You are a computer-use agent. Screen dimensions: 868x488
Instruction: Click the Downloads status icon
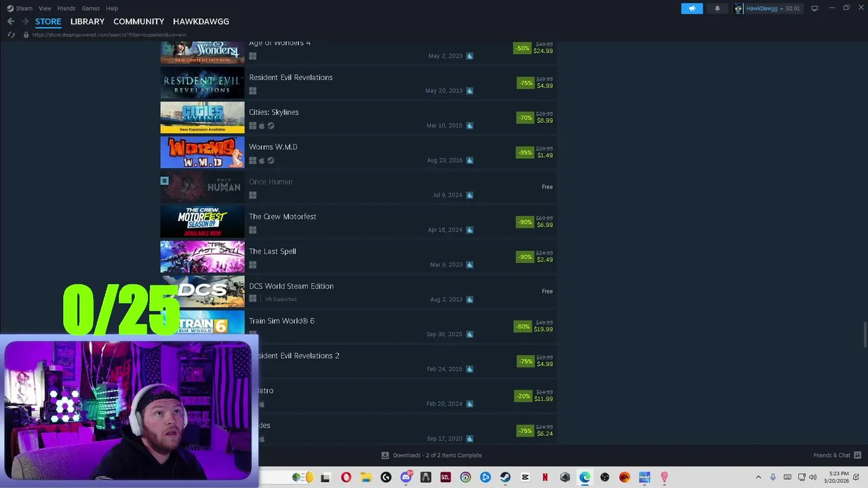[385, 455]
